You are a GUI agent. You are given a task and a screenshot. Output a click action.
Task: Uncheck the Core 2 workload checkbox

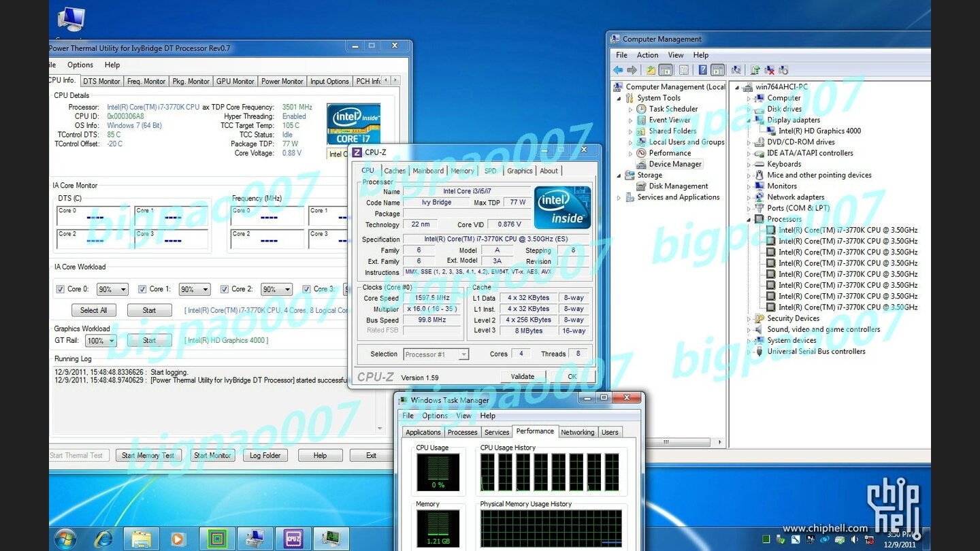[224, 289]
